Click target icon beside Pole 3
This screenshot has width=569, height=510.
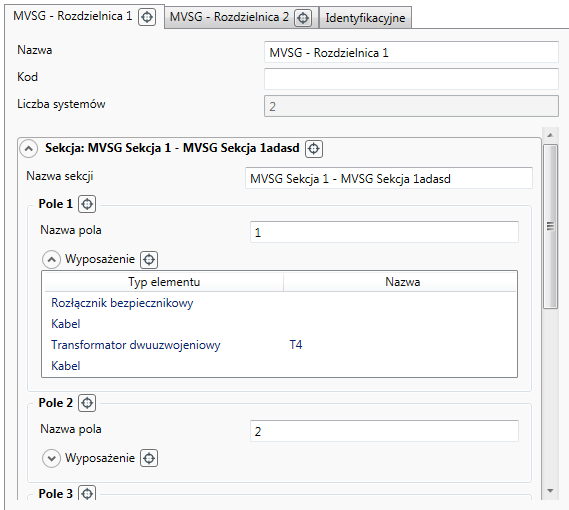(x=87, y=493)
